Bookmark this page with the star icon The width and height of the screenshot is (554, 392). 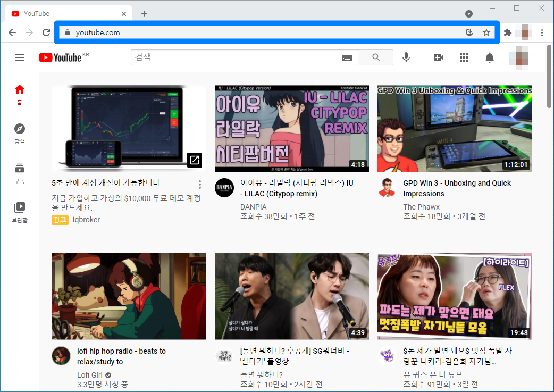486,32
